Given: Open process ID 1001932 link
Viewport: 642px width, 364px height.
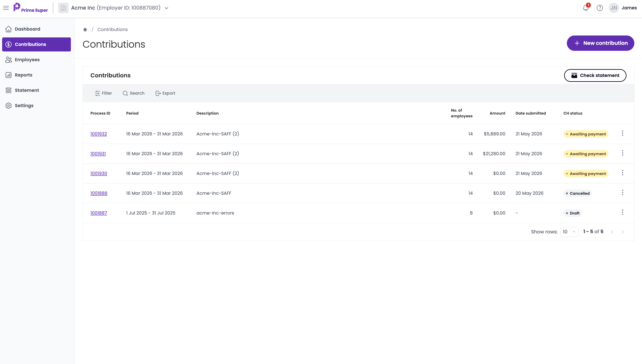Looking at the screenshot, I should (99, 134).
